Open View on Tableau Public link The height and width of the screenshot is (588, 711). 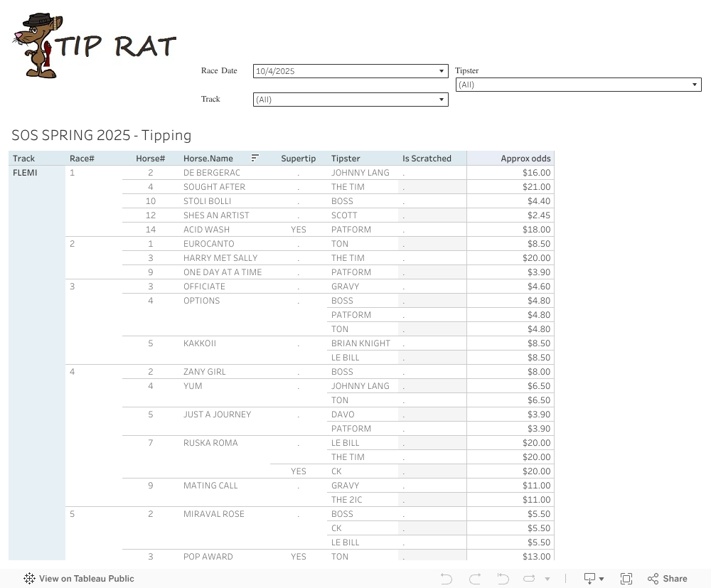[x=79, y=579]
